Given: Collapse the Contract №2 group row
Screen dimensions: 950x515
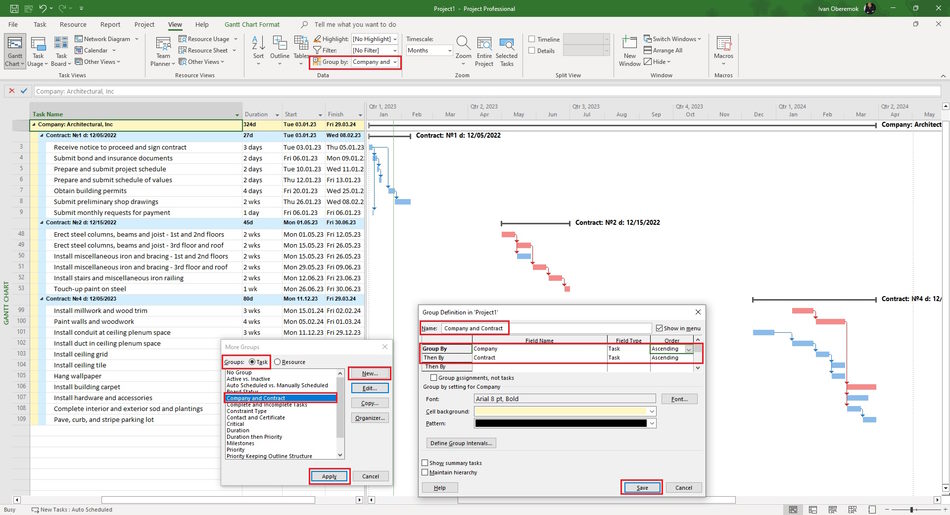Looking at the screenshot, I should coord(42,223).
